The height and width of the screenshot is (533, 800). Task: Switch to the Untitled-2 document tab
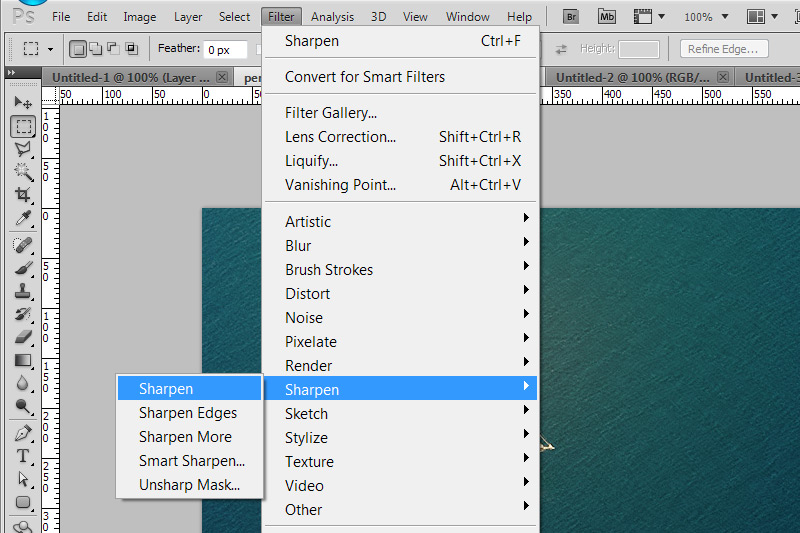(630, 78)
